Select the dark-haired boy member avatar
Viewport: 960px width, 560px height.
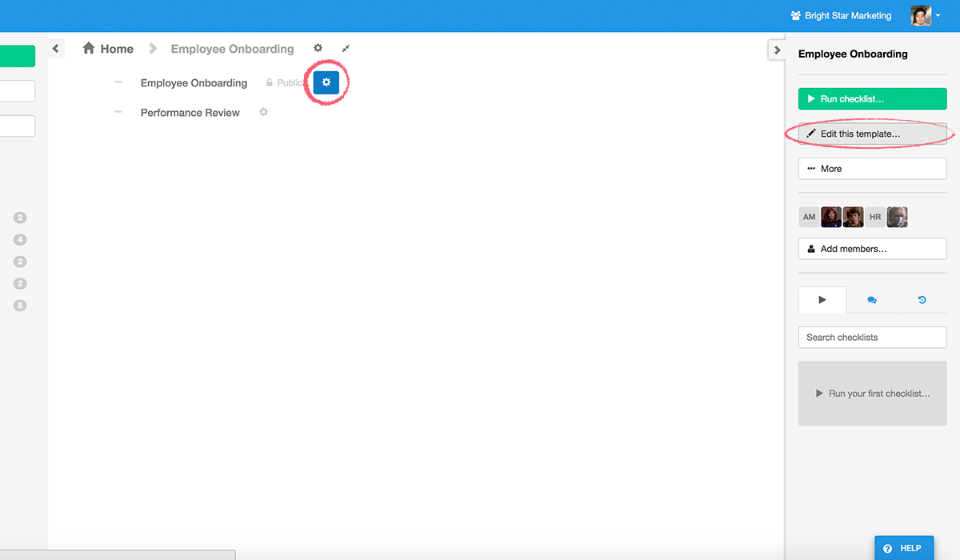click(854, 217)
